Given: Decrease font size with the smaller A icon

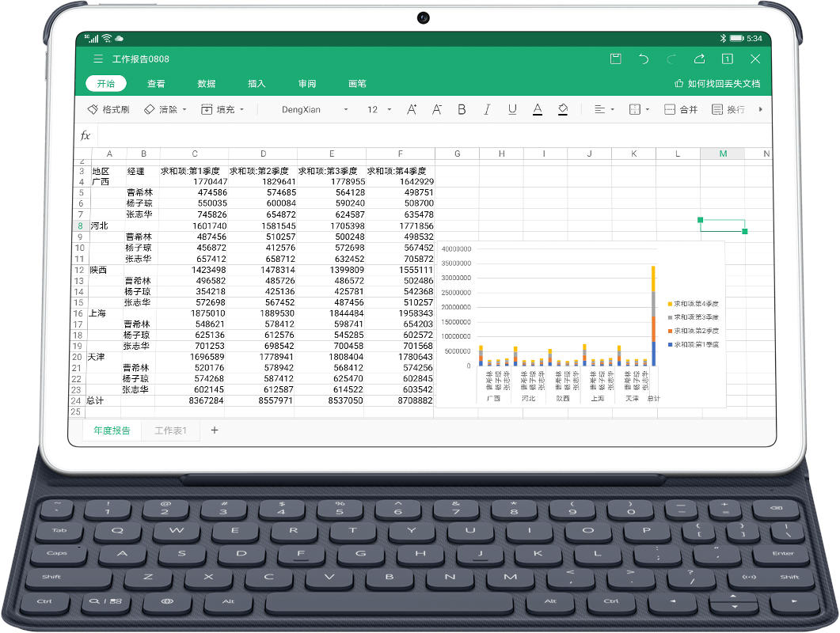Looking at the screenshot, I should [437, 109].
